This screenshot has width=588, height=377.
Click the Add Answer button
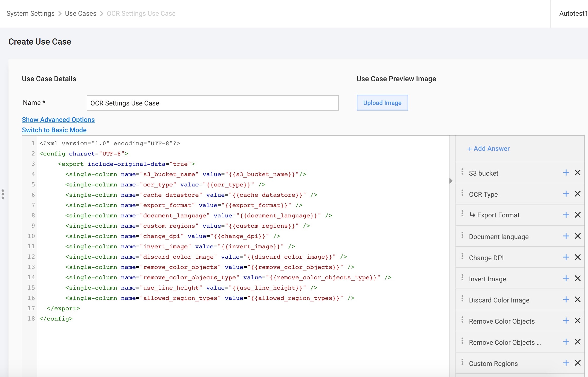pyautogui.click(x=488, y=149)
